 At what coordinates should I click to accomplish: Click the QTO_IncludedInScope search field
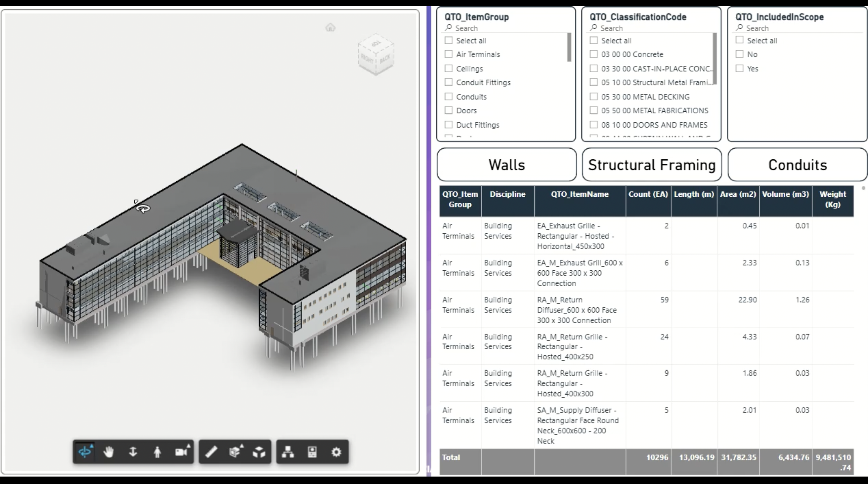(797, 28)
